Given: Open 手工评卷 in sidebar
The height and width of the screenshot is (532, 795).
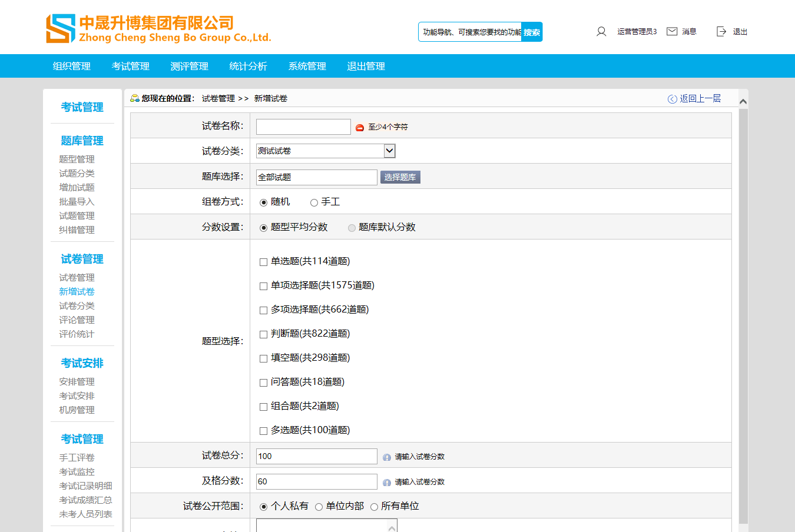Looking at the screenshot, I should [77, 458].
